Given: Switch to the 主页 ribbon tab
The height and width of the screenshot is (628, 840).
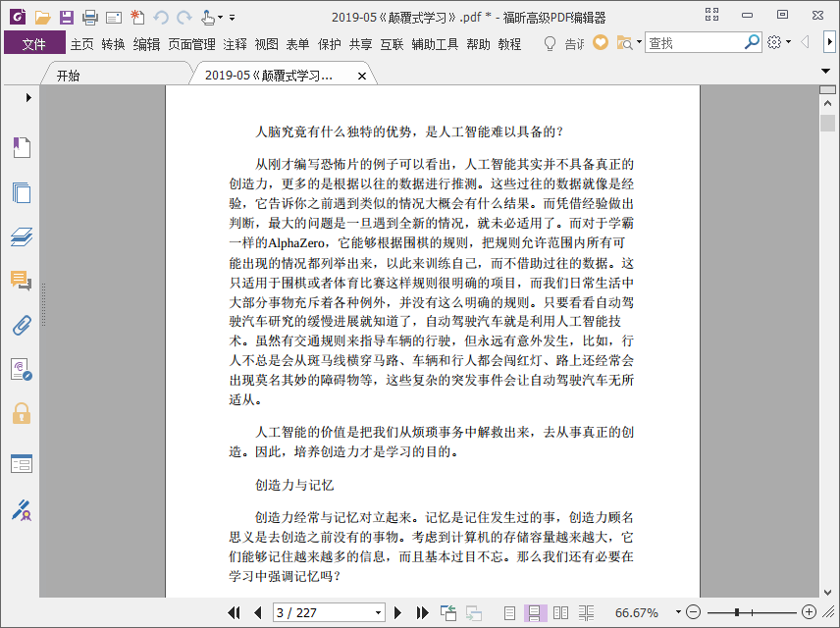Looking at the screenshot, I should (x=82, y=44).
